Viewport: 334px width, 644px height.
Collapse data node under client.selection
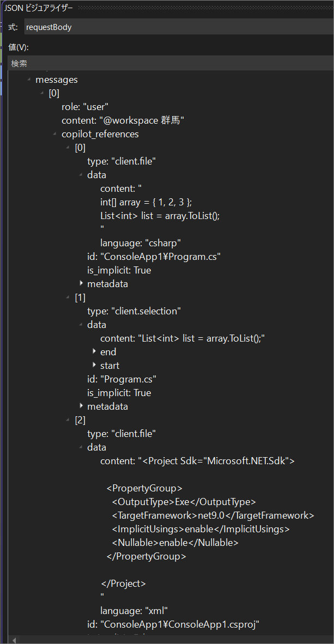[x=81, y=325]
